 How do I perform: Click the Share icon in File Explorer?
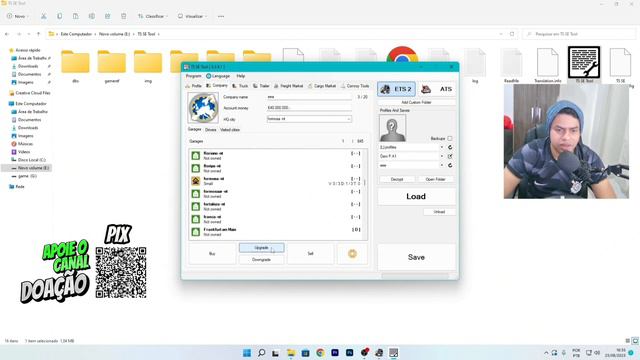click(108, 16)
